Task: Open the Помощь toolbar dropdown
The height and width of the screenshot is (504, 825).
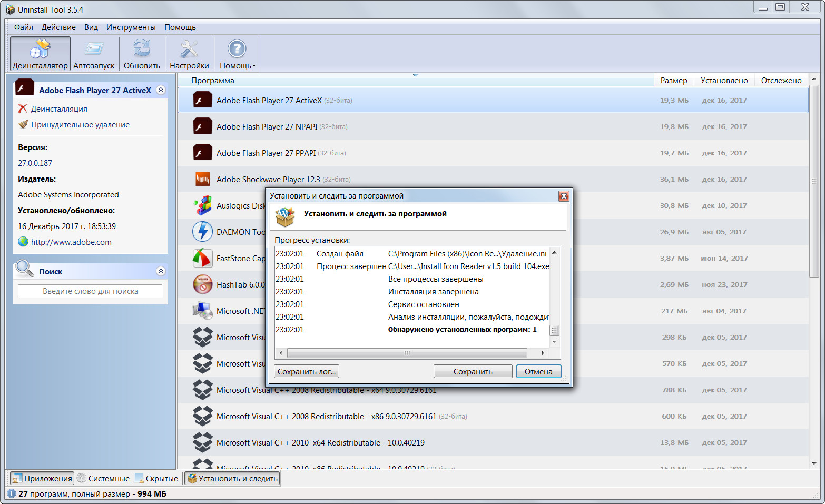Action: (237, 54)
